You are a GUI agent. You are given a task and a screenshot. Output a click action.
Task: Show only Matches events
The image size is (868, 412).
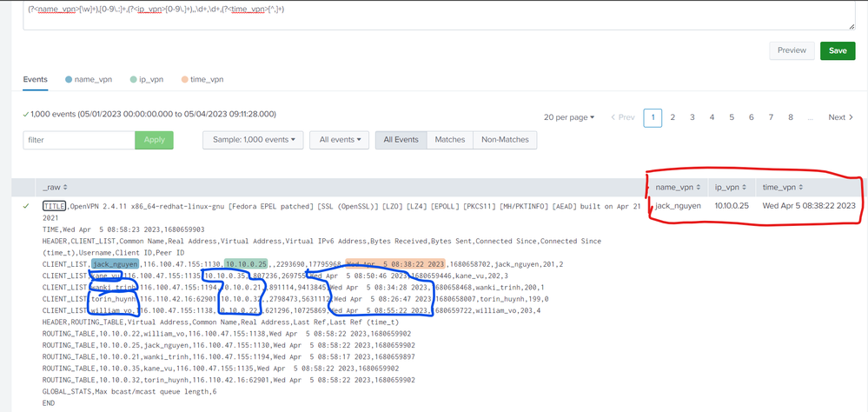click(449, 139)
